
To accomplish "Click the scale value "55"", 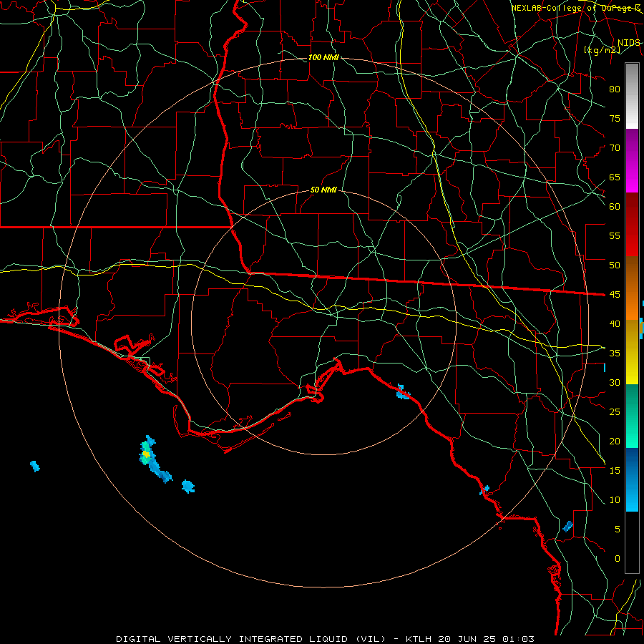I will [x=615, y=235].
